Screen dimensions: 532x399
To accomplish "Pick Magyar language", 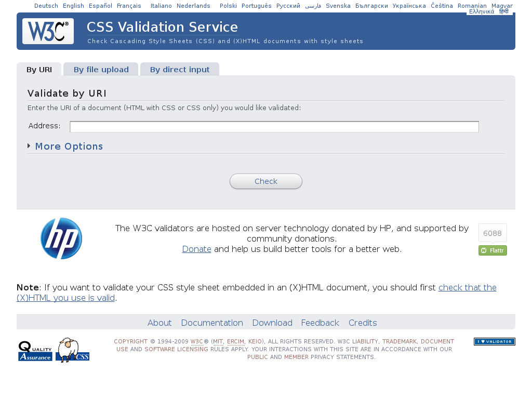I will (502, 6).
